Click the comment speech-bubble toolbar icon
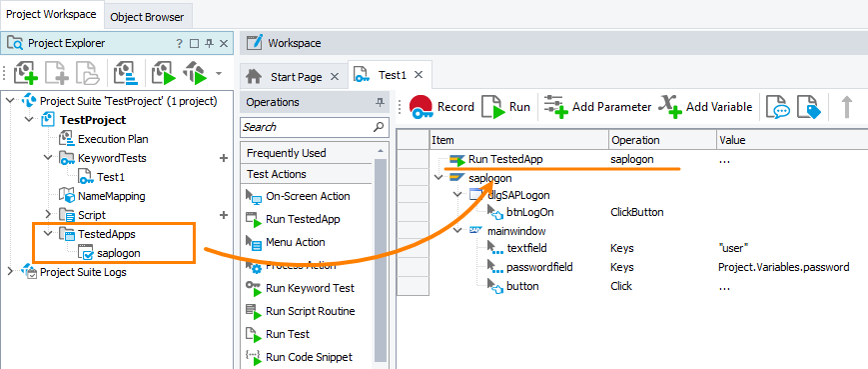868x369 pixels. 777,107
